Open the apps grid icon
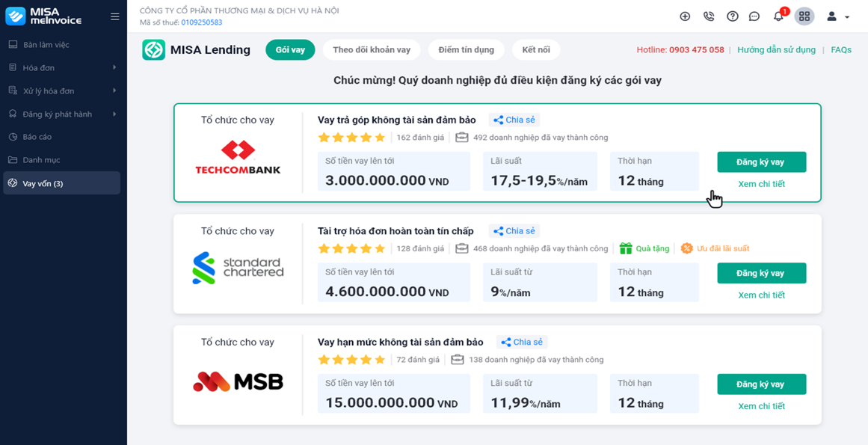 804,16
